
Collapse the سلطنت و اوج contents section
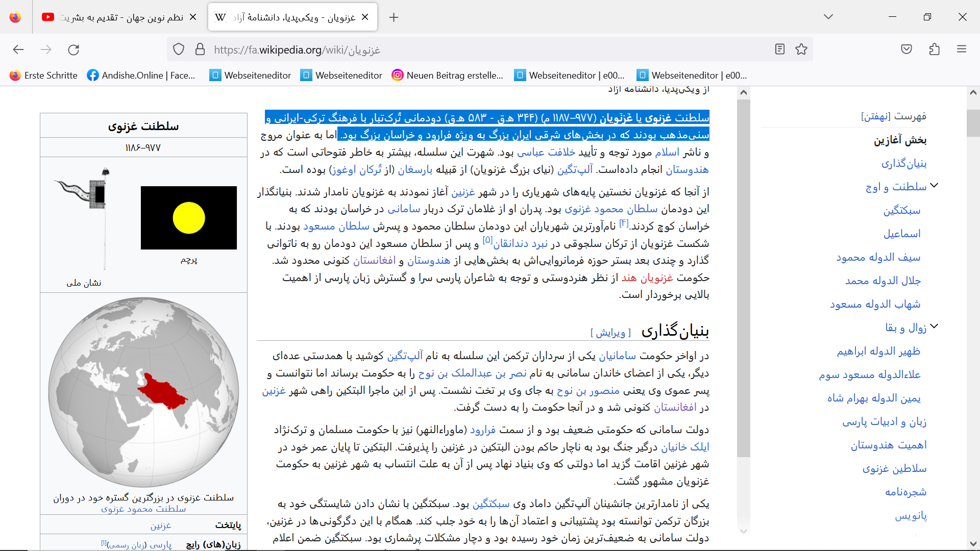click(x=934, y=186)
